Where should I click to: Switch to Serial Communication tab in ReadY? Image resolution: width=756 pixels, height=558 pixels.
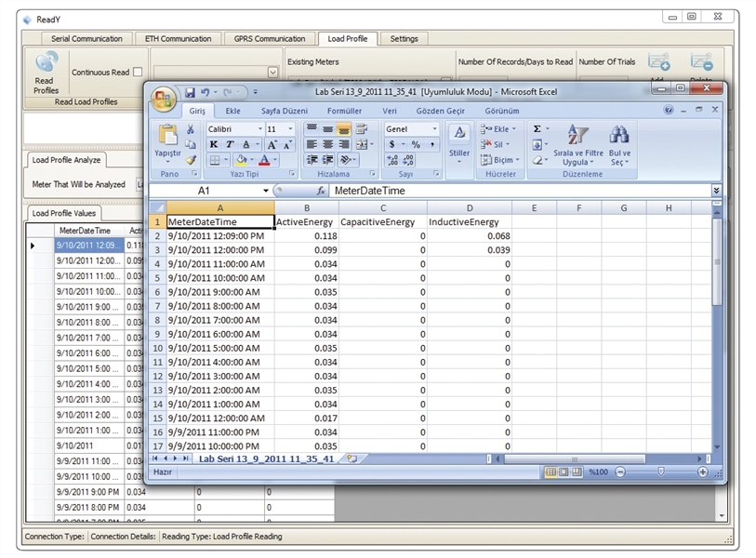click(x=86, y=38)
